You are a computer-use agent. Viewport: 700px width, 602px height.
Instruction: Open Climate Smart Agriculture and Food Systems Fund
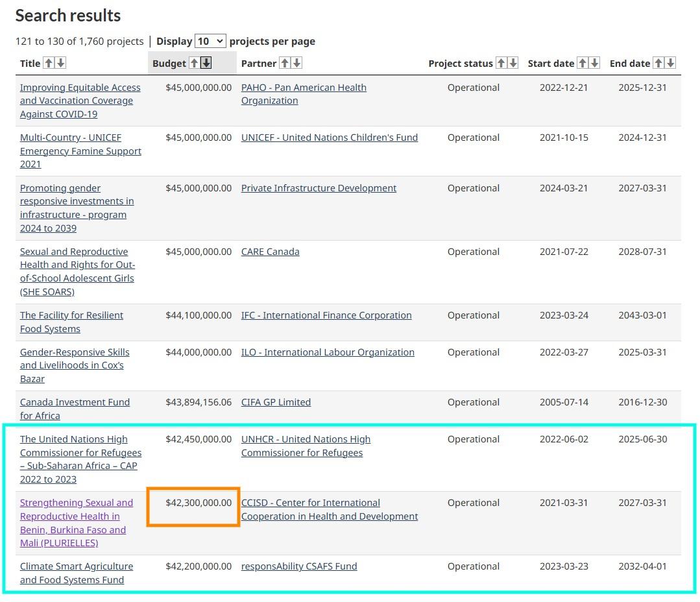77,573
